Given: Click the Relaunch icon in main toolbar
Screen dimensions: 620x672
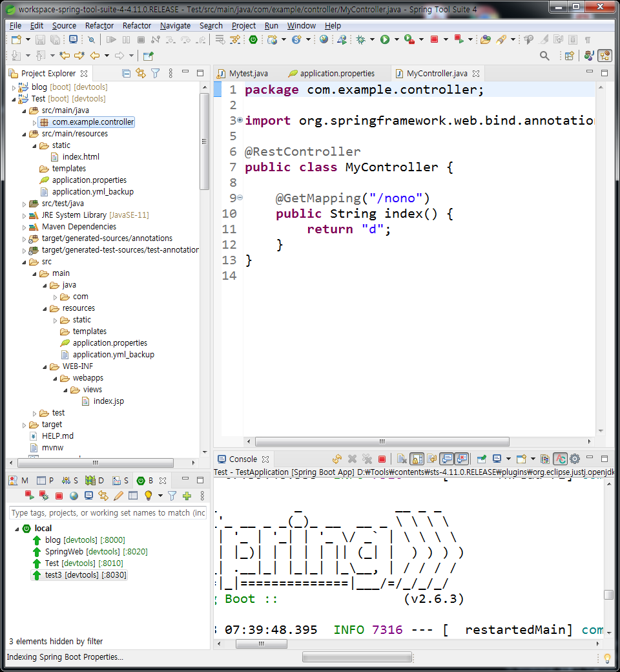Looking at the screenshot, I should 459,40.
